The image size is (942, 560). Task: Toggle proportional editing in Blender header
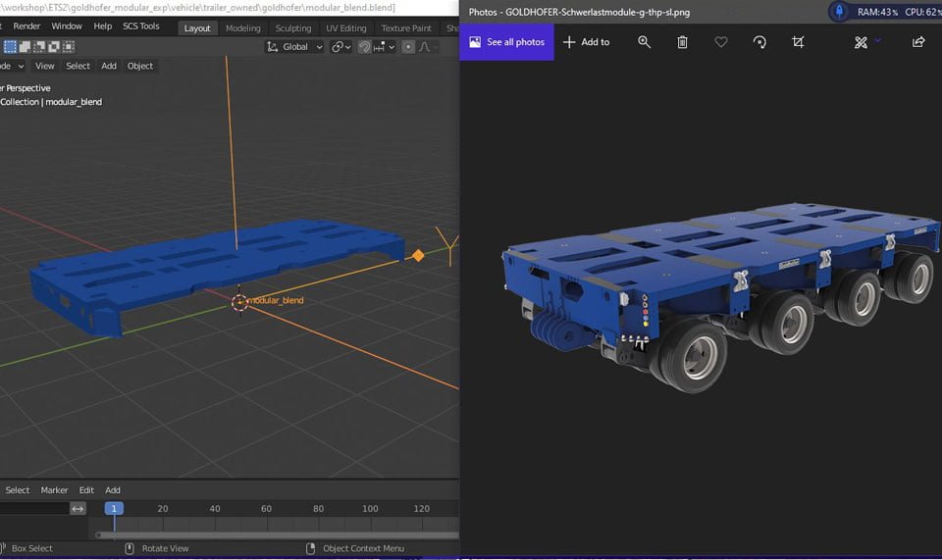[x=408, y=47]
